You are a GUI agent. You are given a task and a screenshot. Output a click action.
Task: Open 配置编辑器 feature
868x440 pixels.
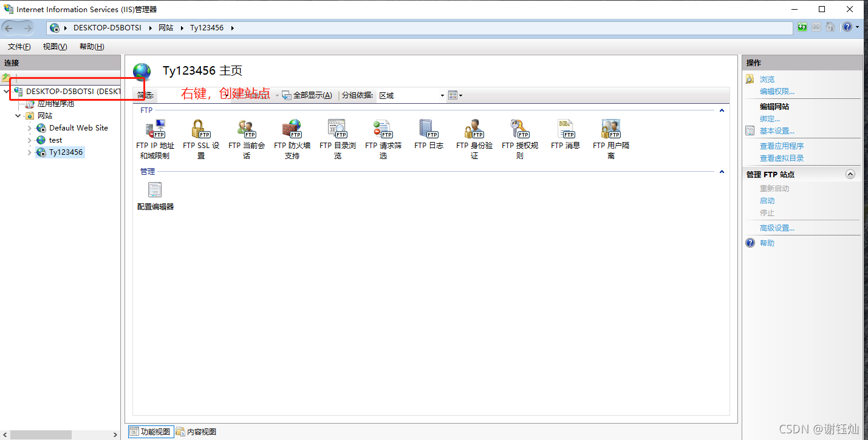[x=155, y=196]
